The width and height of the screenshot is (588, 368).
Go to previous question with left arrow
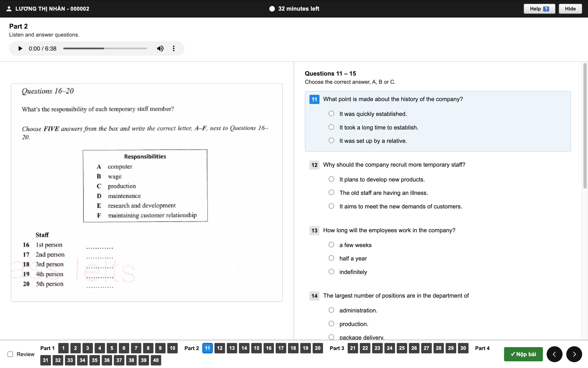[x=554, y=354]
